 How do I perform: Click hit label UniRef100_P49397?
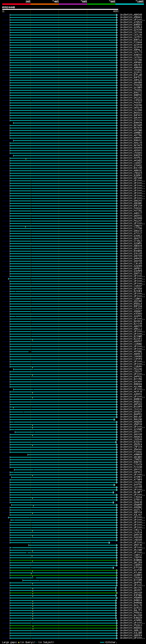(x=131, y=103)
